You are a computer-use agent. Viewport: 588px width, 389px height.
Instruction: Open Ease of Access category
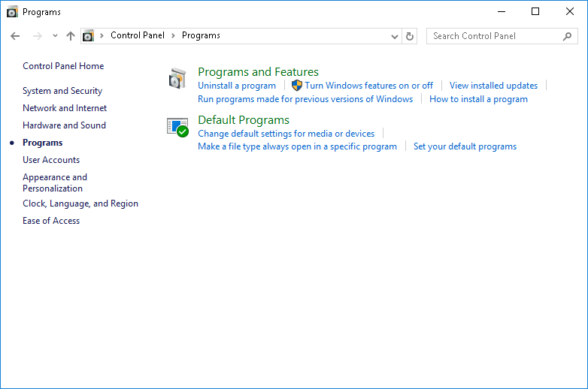pyautogui.click(x=51, y=221)
